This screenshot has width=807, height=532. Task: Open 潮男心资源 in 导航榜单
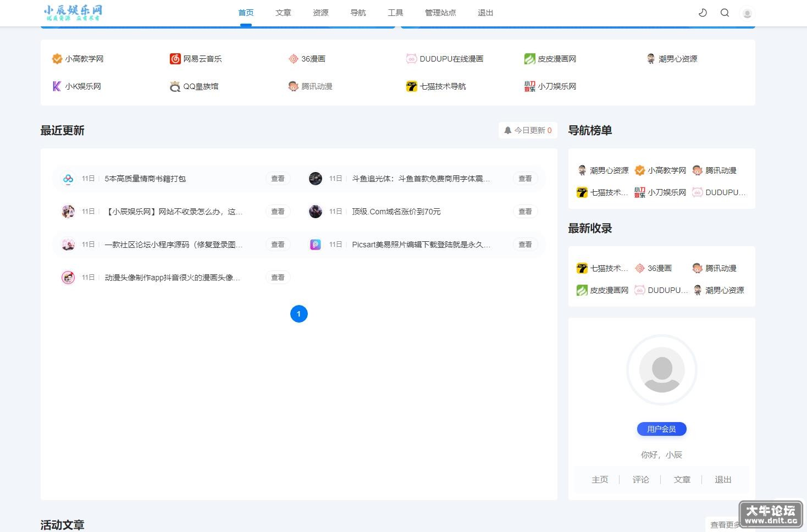603,170
